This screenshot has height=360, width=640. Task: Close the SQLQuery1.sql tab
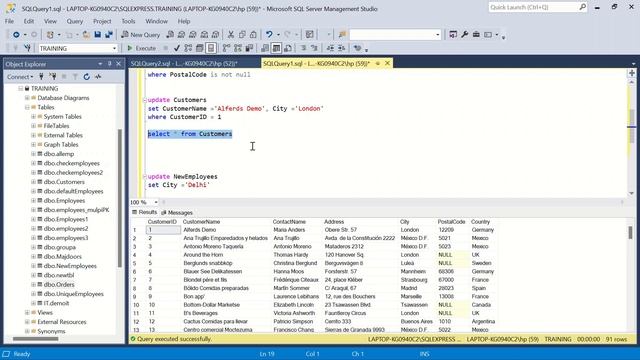(387, 63)
